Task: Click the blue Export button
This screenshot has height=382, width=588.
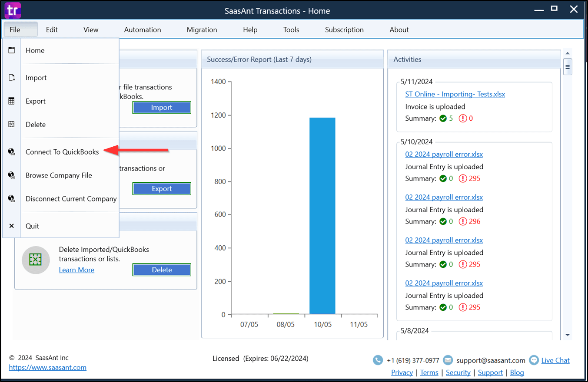Action: pyautogui.click(x=162, y=189)
